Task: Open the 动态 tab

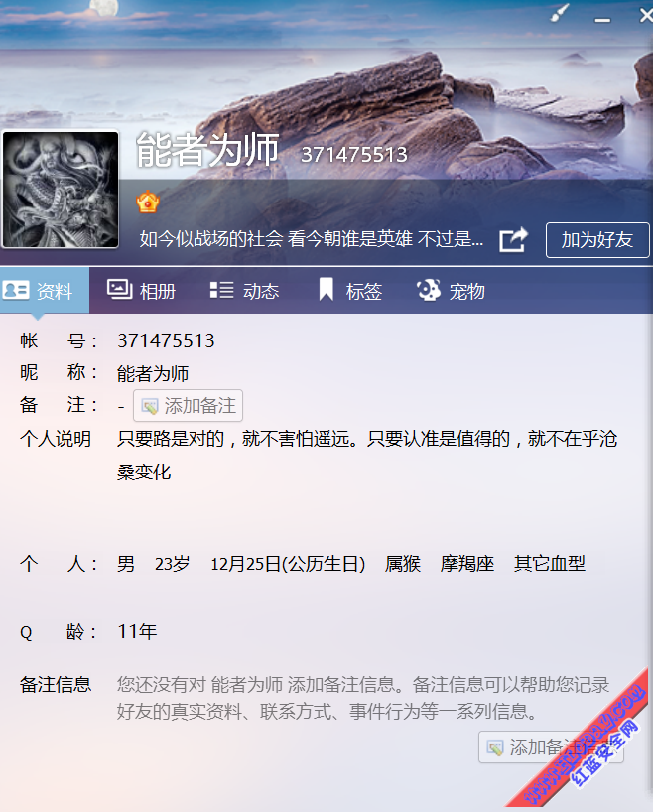Action: pos(244,291)
